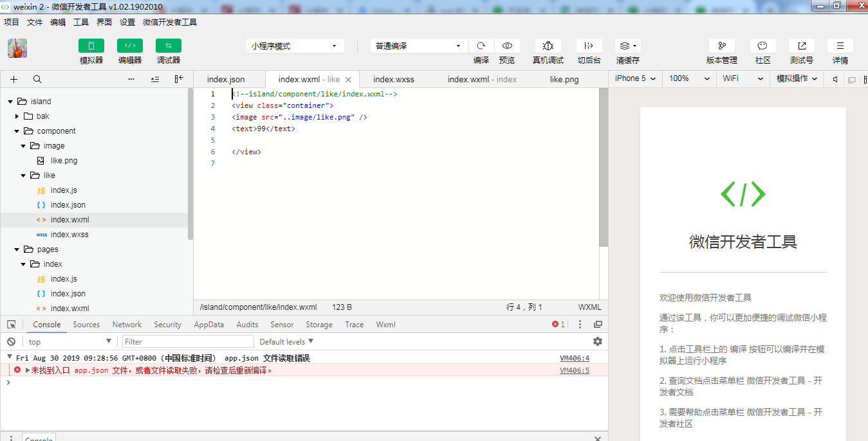Viewport: 868px width, 441px height.
Task: Open the community (社区) icon
Action: click(x=762, y=46)
